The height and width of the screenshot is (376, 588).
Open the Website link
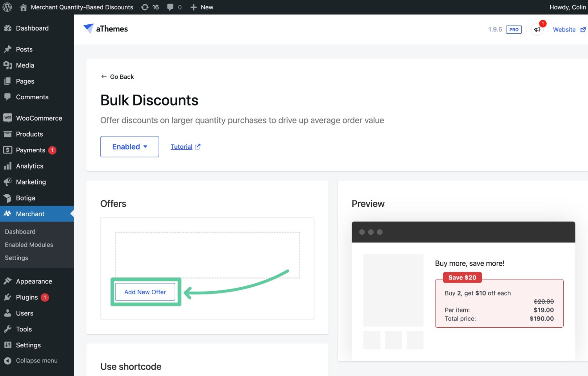564,30
